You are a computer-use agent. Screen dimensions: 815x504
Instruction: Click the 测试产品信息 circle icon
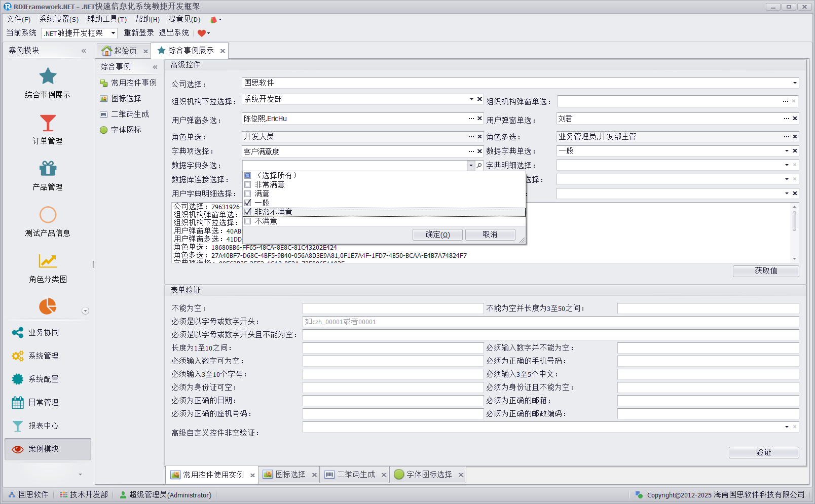coord(48,215)
